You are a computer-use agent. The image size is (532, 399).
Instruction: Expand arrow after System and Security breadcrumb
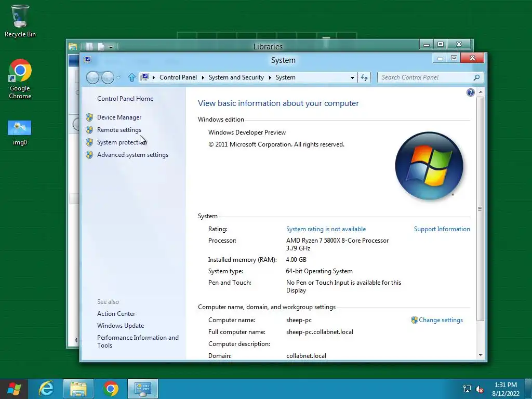pyautogui.click(x=270, y=78)
